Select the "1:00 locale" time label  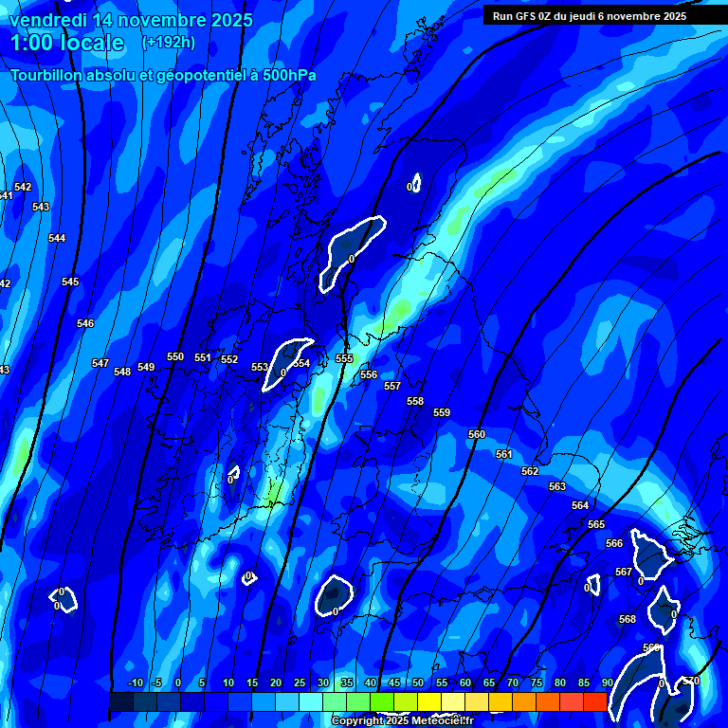[x=67, y=43]
